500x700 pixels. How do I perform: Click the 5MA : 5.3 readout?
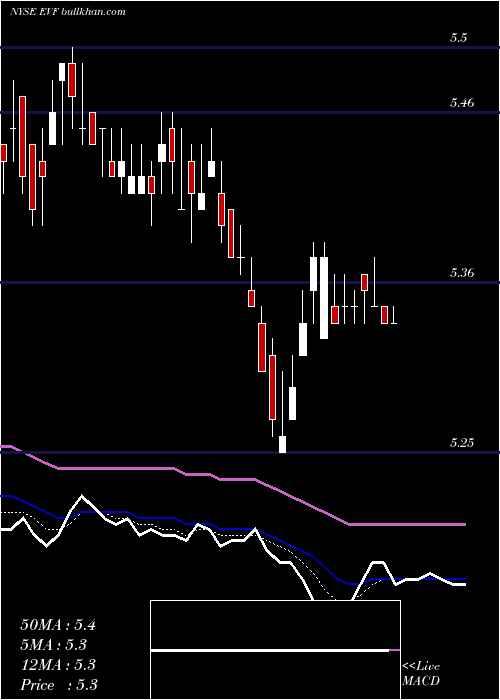(x=54, y=645)
